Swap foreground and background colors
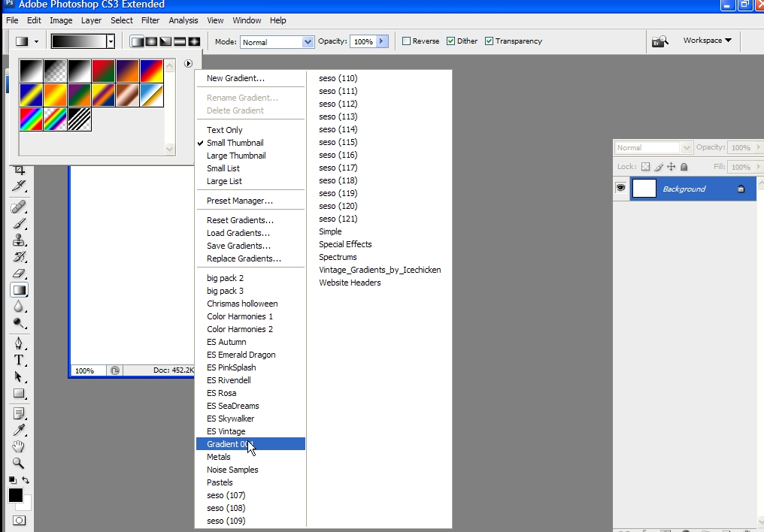Image resolution: width=764 pixels, height=532 pixels. 26,480
